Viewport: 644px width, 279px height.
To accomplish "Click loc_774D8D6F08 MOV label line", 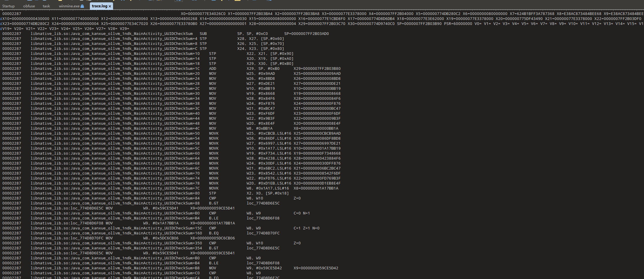I will click(x=119, y=223).
